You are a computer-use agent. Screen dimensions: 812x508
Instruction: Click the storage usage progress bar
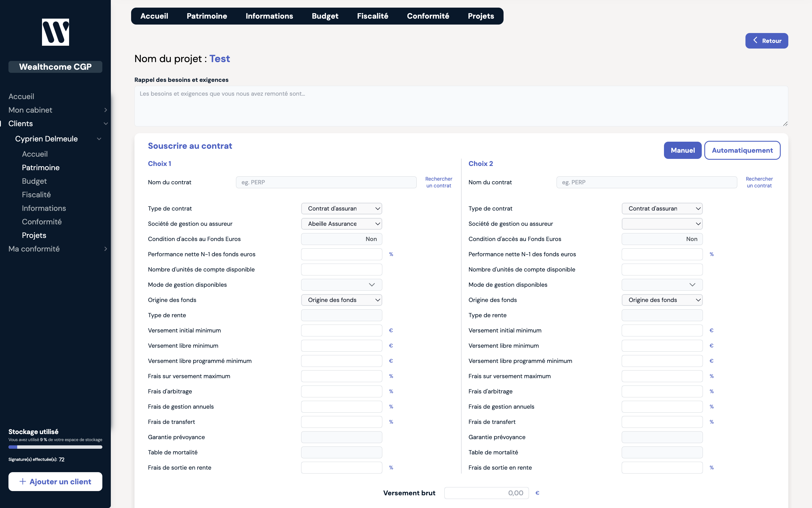55,447
